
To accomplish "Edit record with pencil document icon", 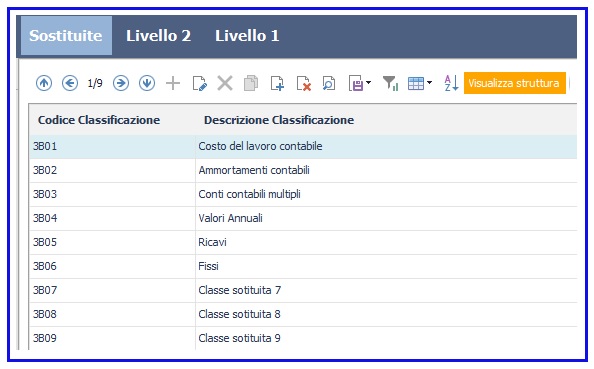I will (x=200, y=83).
